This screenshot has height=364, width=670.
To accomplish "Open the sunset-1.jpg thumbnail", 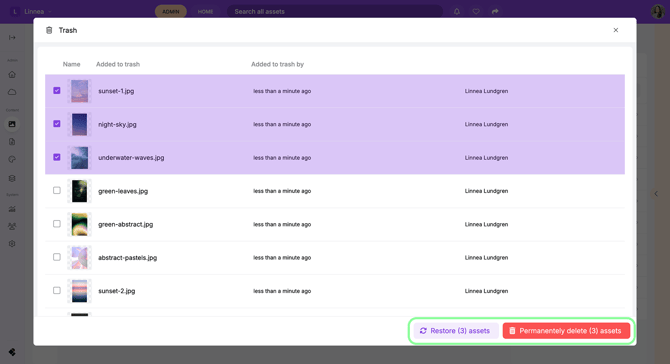I will click(79, 91).
